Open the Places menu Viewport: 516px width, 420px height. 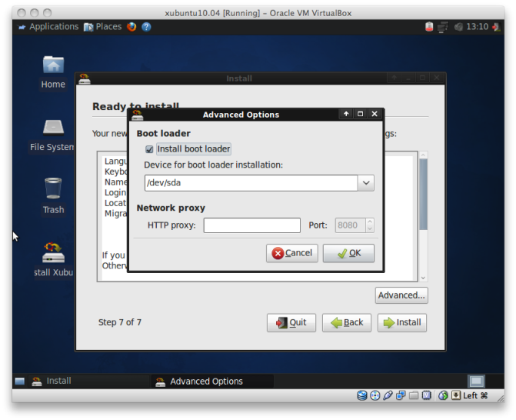coord(103,27)
